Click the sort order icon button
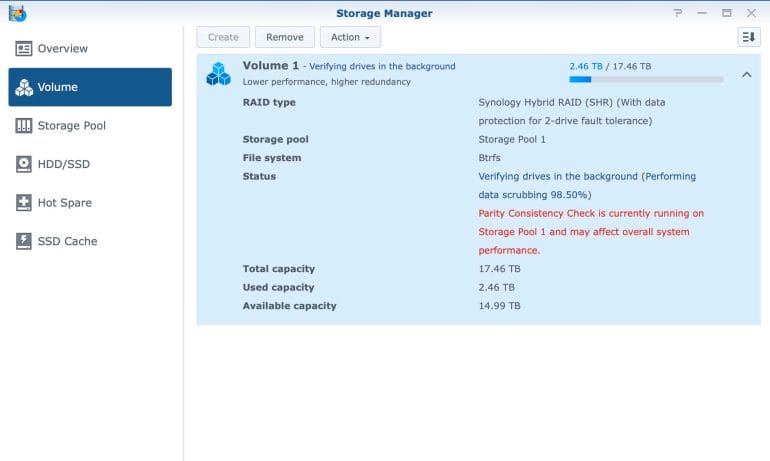 749,37
